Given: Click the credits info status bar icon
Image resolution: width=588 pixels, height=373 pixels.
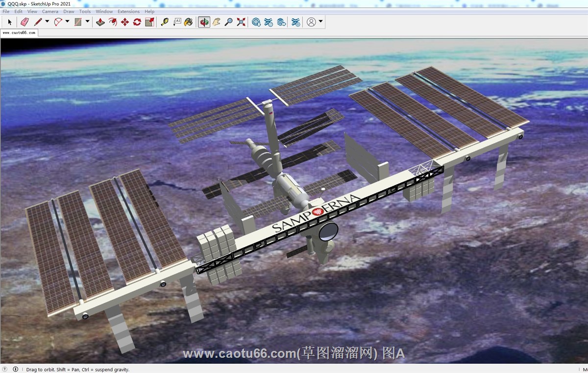Looking at the screenshot, I should (15, 369).
